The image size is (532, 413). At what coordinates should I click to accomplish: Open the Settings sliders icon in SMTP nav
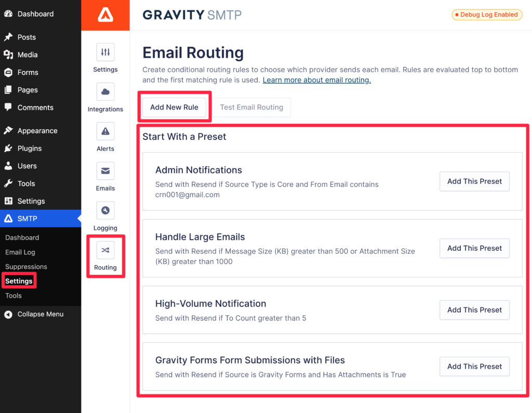click(105, 52)
